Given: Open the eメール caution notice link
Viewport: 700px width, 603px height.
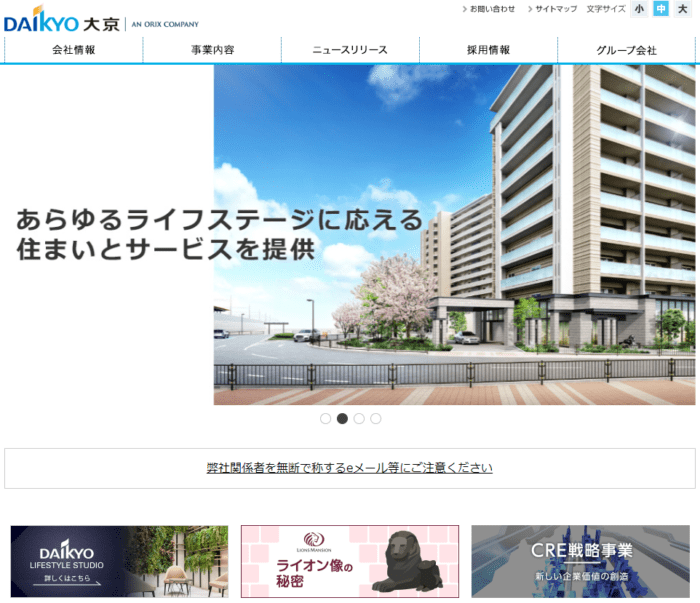Looking at the screenshot, I should [350, 468].
